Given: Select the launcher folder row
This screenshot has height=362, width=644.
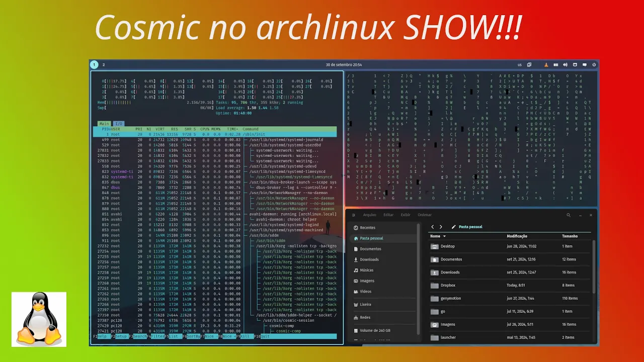Looking at the screenshot, I should pyautogui.click(x=511, y=337).
